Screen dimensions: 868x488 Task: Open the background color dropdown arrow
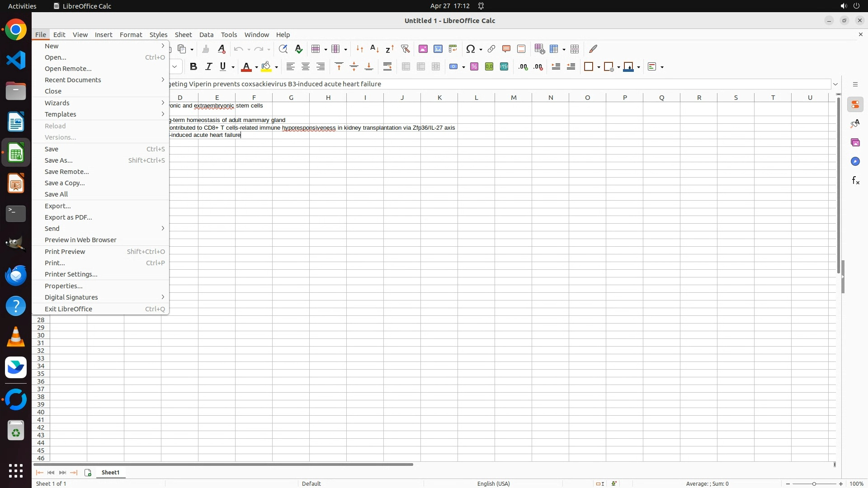point(277,67)
